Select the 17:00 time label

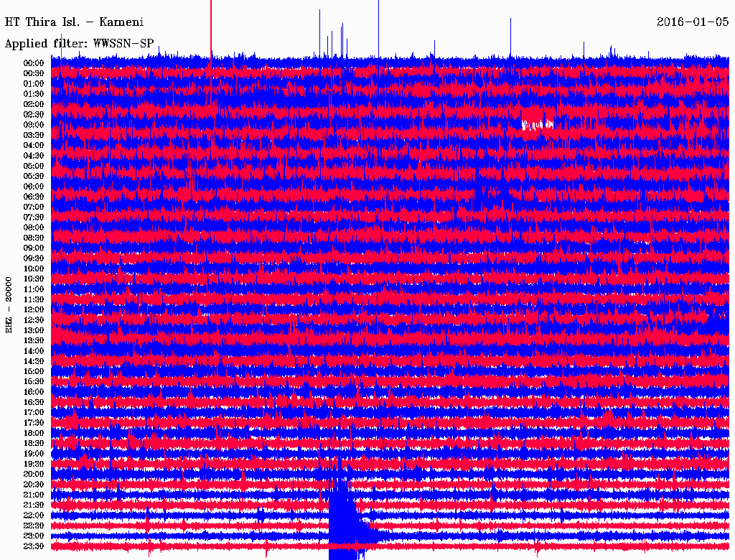coord(34,412)
